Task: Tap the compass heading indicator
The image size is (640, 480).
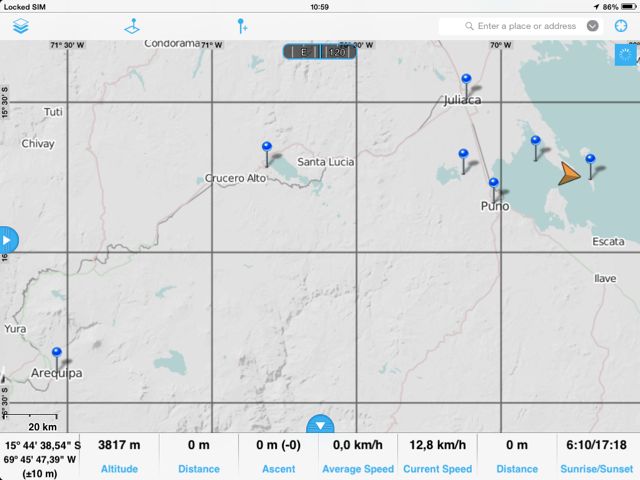Action: click(320, 50)
